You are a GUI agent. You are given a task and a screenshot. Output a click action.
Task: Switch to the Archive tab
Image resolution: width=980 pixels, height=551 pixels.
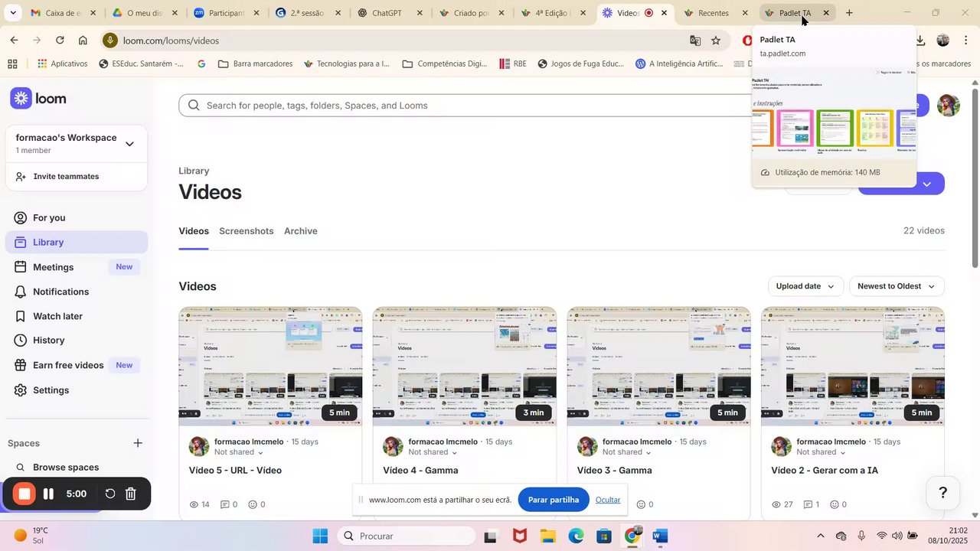pos(300,231)
